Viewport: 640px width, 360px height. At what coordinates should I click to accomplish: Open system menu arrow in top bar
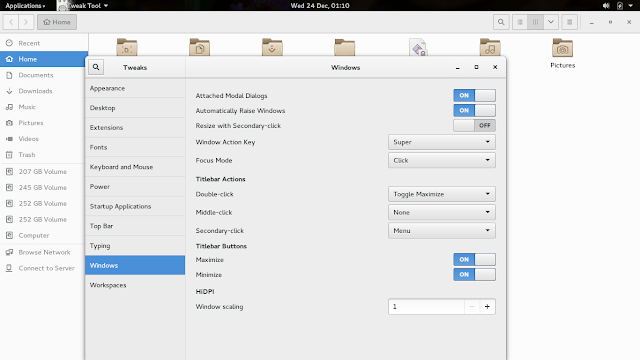(x=631, y=5)
